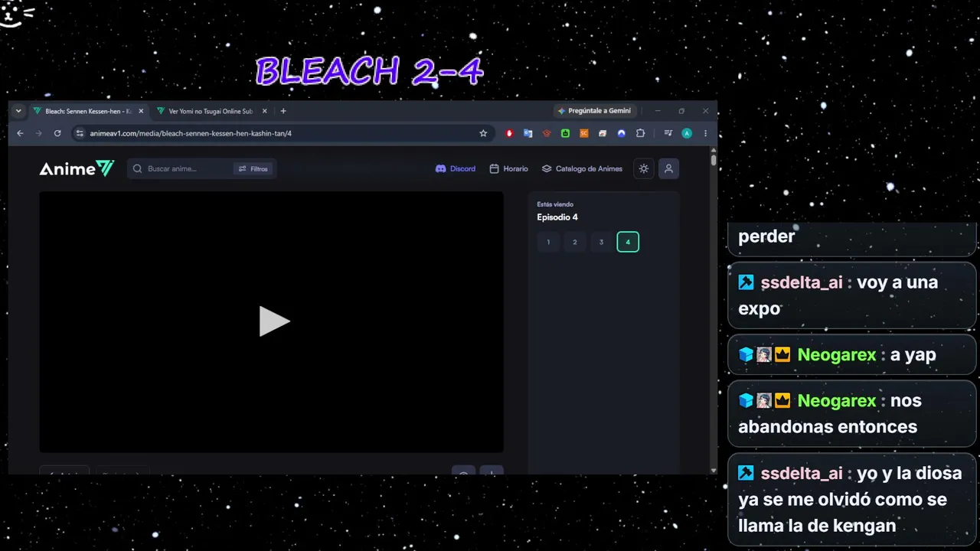Image resolution: width=980 pixels, height=551 pixels.
Task: Click Neogarex's 'a yap' chat message
Action: coord(852,354)
